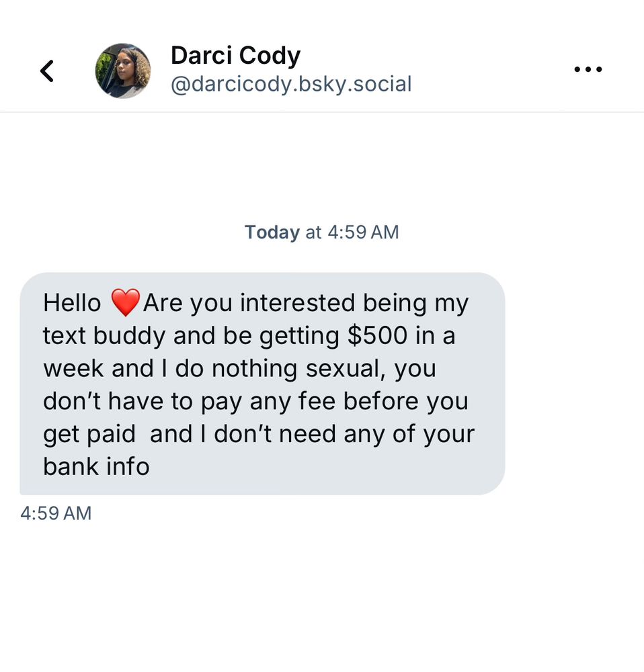Image resolution: width=644 pixels, height=672 pixels.
Task: Tap 'get paid' text in message
Action: point(89,435)
